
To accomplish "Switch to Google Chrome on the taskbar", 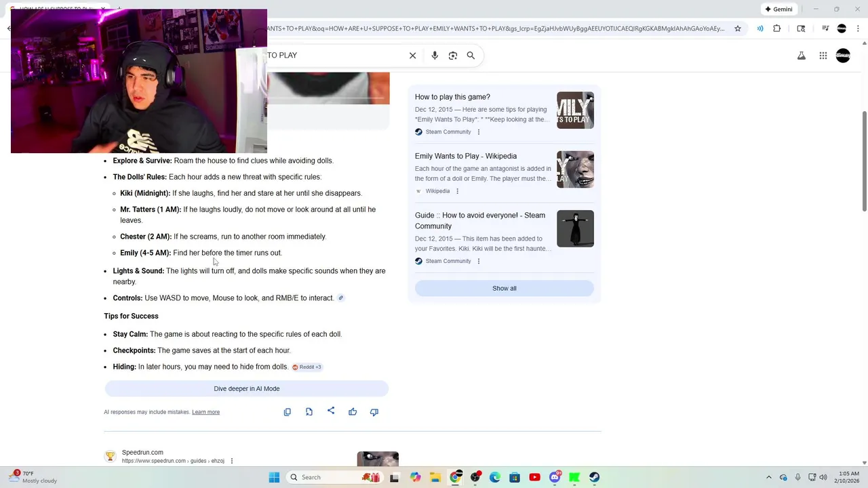I will click(x=456, y=477).
